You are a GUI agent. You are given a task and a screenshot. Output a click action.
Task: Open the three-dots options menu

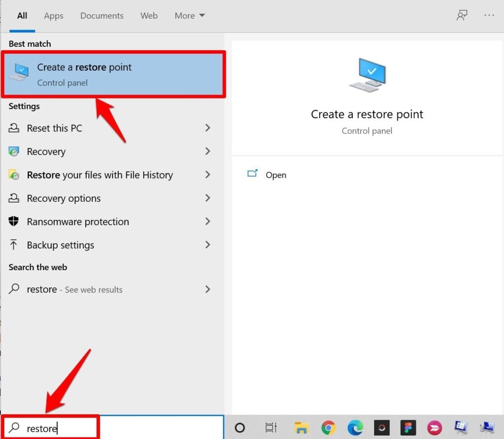click(489, 15)
